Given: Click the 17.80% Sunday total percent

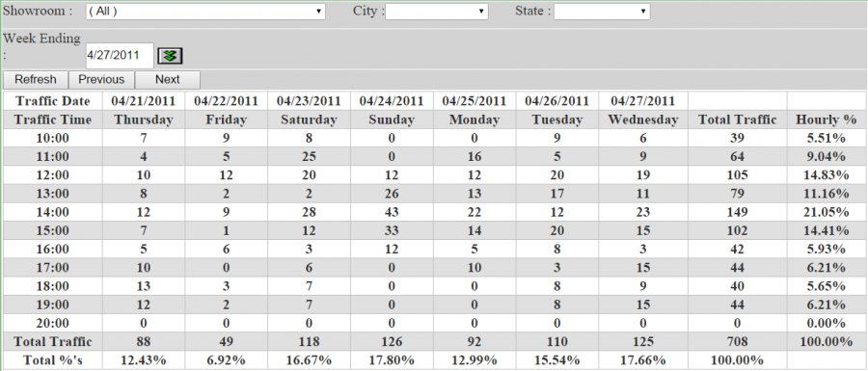Looking at the screenshot, I should (x=392, y=360).
